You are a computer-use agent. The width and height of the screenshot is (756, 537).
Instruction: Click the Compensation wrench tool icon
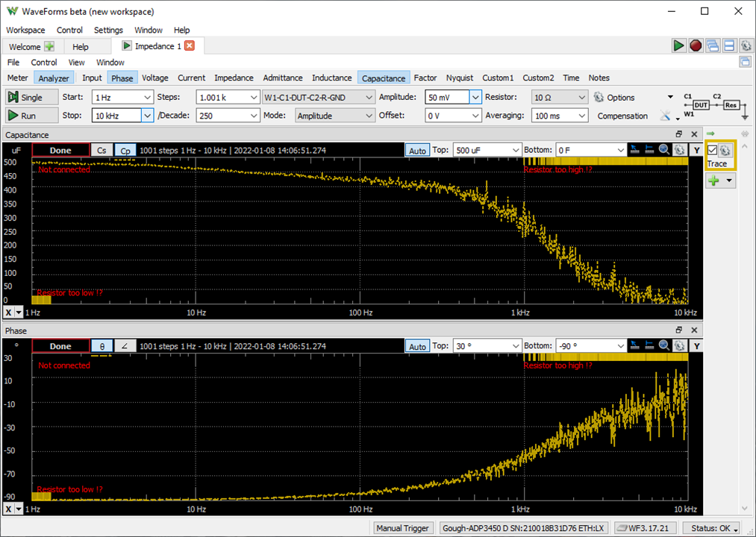[666, 116]
